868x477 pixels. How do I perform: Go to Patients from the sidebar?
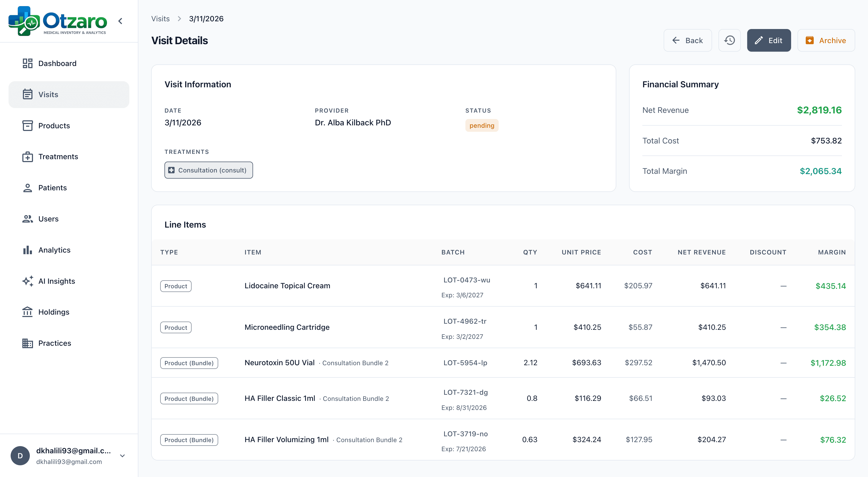click(53, 187)
